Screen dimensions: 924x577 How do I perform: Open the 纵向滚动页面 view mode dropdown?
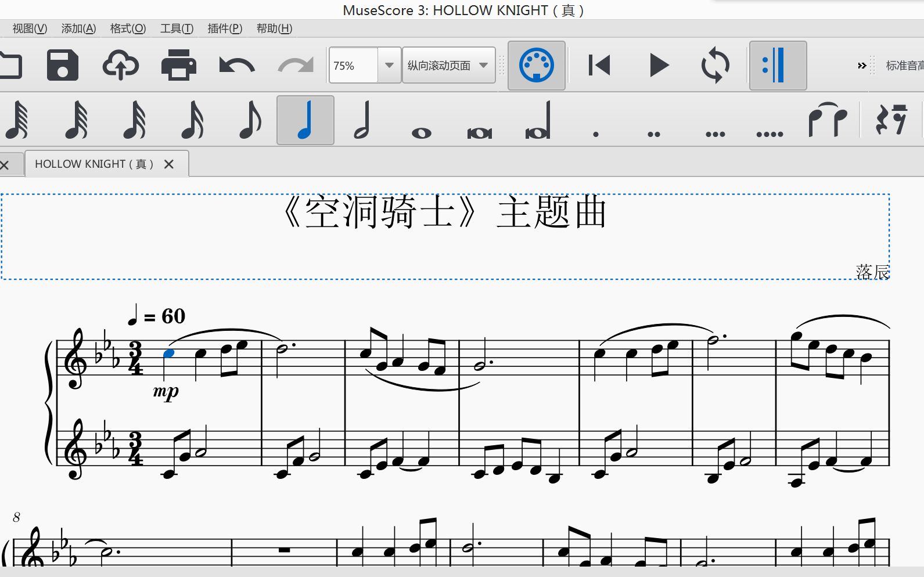coord(448,65)
